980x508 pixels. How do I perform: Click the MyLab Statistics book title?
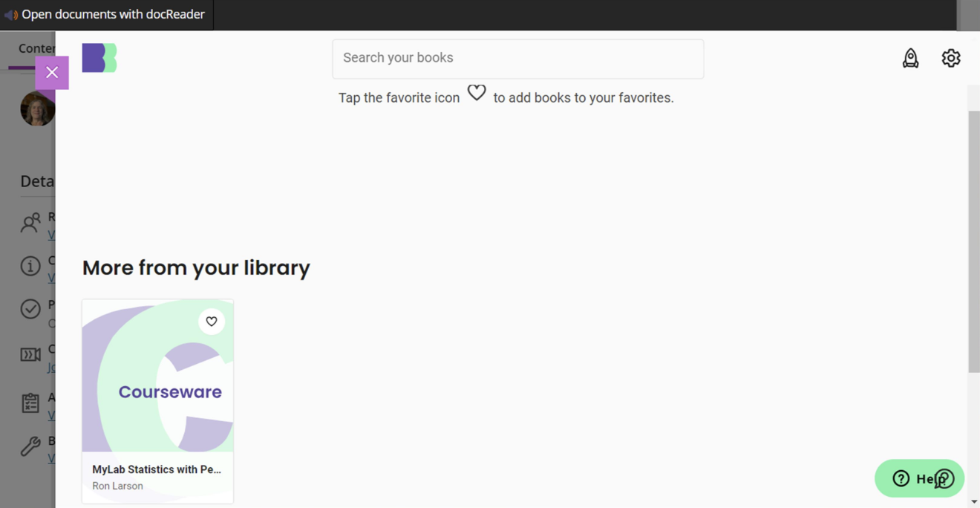(x=157, y=469)
